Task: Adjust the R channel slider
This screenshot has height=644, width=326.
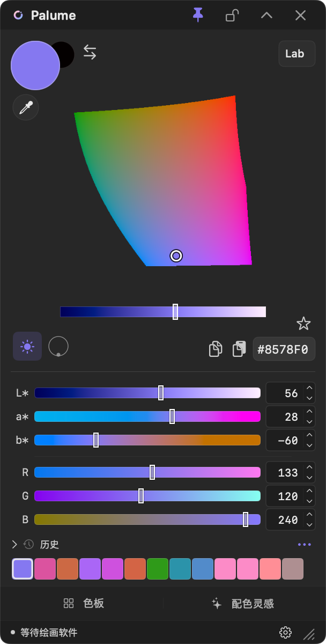Action: [147, 472]
